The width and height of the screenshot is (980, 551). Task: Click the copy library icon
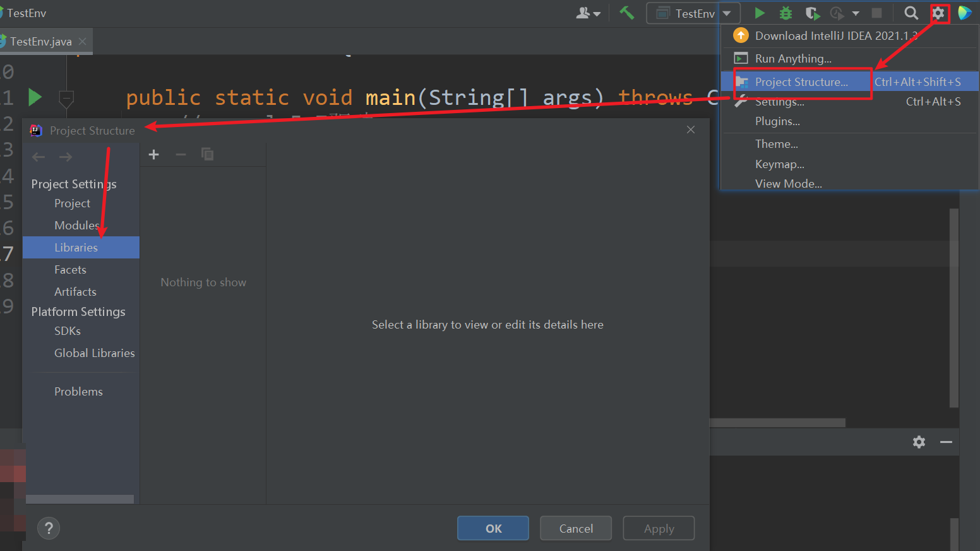[207, 154]
